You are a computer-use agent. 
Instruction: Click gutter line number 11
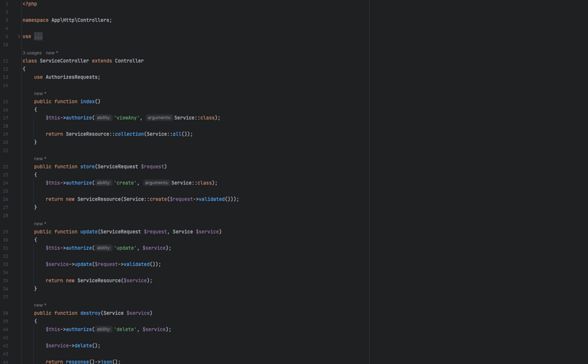[5, 61]
